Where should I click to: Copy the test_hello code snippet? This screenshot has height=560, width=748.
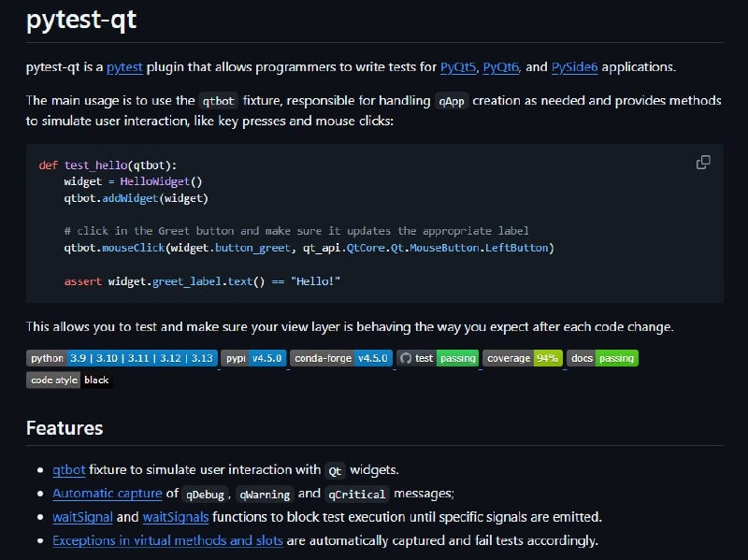pyautogui.click(x=703, y=163)
